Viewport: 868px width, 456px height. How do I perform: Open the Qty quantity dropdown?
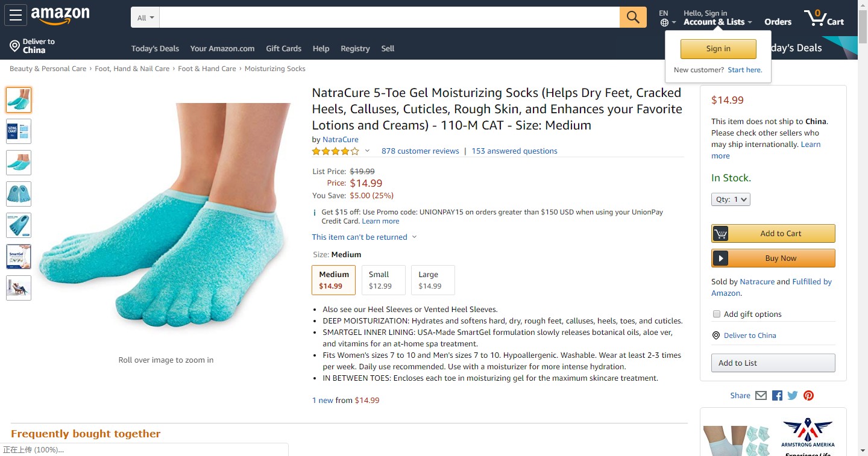pos(731,199)
